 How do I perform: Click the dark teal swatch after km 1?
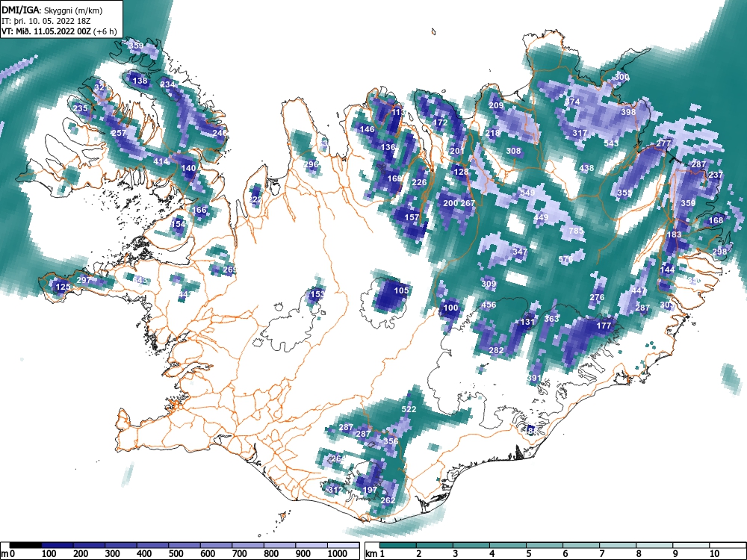pyautogui.click(x=398, y=545)
